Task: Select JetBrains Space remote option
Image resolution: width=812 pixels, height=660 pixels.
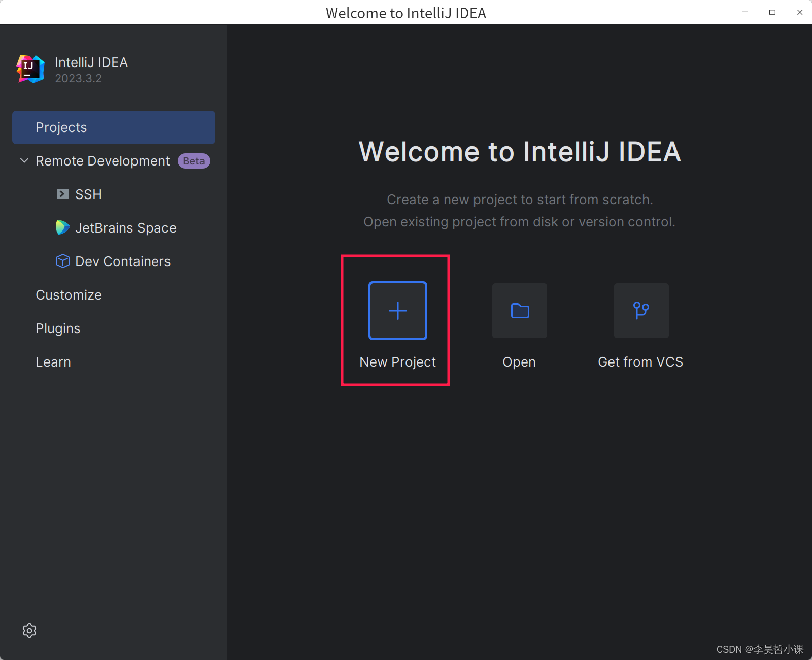Action: pyautogui.click(x=114, y=228)
